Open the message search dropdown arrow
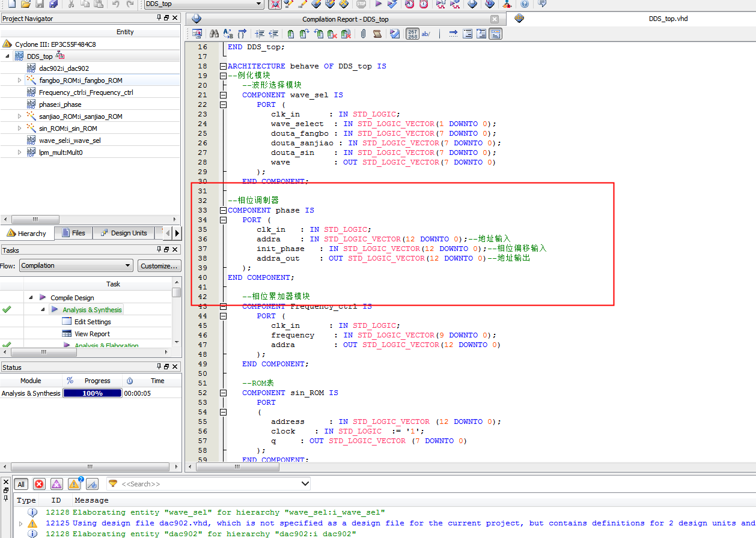Screen dimensions: 756x538 click(x=305, y=483)
